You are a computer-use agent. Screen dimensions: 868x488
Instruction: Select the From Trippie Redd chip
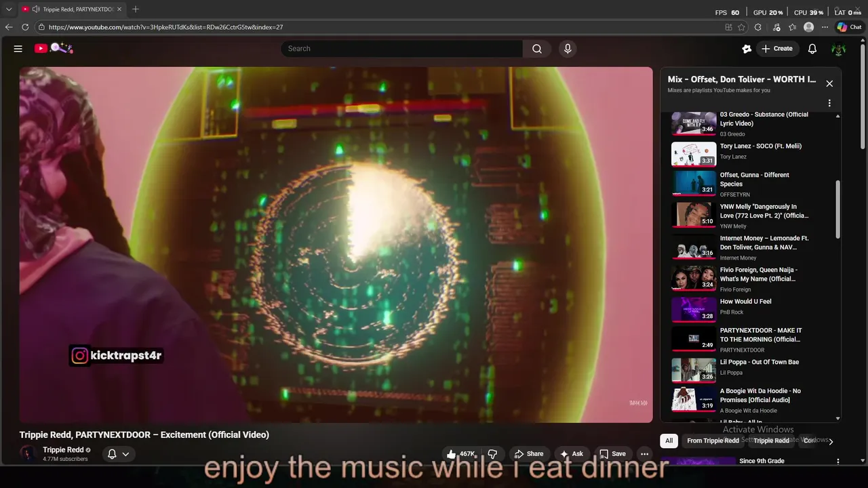pos(713,441)
